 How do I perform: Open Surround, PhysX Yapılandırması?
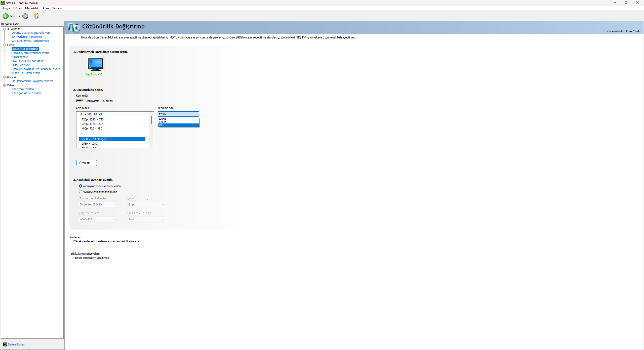[x=30, y=41]
